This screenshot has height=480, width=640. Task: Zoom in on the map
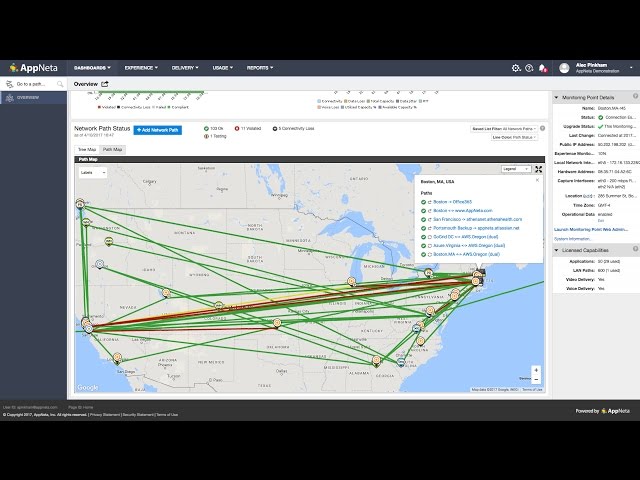tap(536, 370)
